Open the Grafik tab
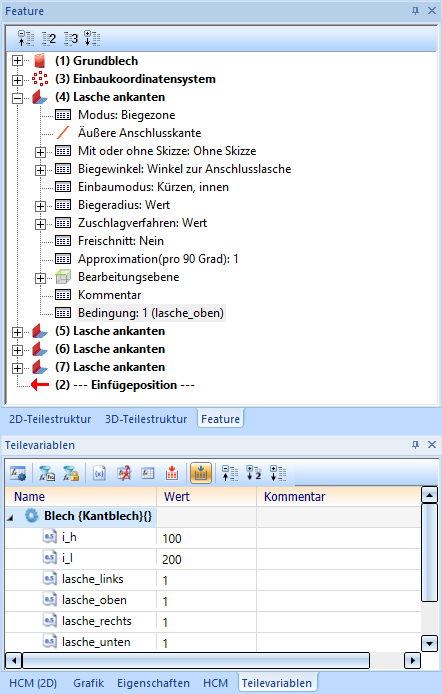 pos(88,683)
